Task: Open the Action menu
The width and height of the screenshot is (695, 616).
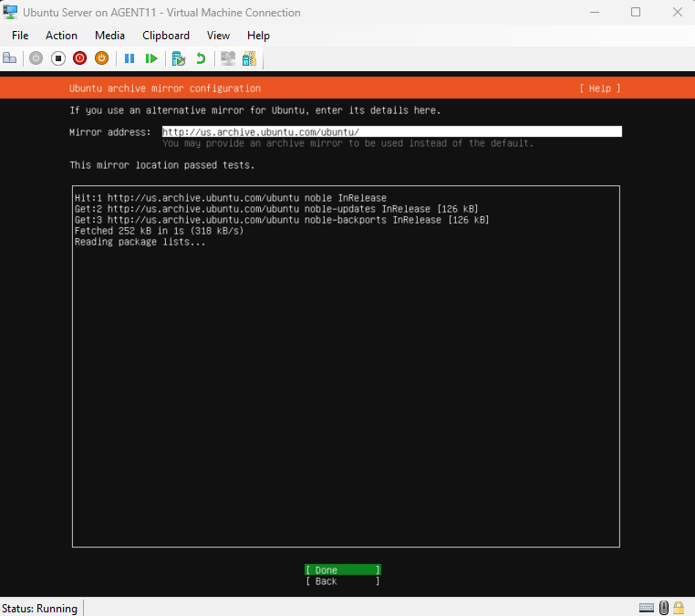Action: [x=62, y=36]
